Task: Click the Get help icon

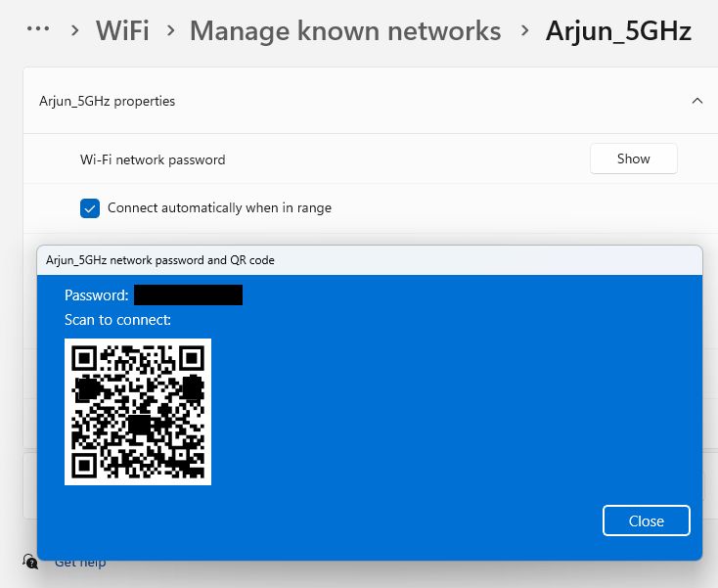Action: click(x=30, y=561)
